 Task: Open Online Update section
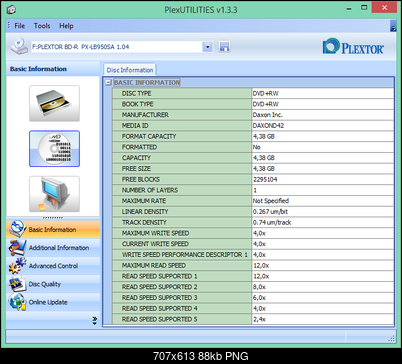point(53,302)
